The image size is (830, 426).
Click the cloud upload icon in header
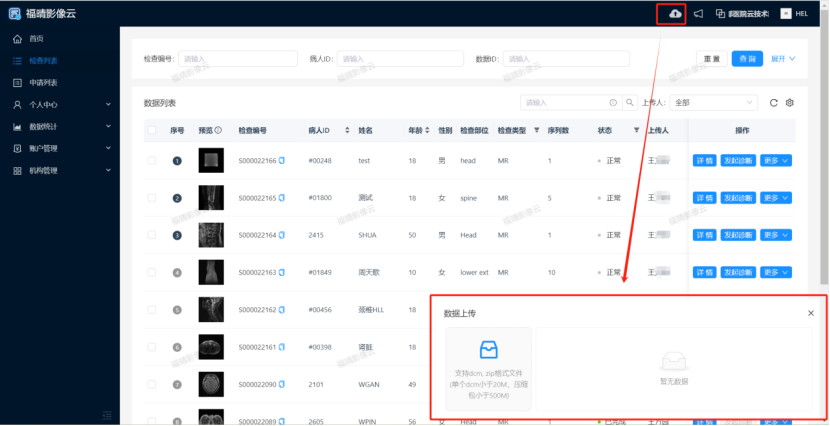click(x=676, y=14)
